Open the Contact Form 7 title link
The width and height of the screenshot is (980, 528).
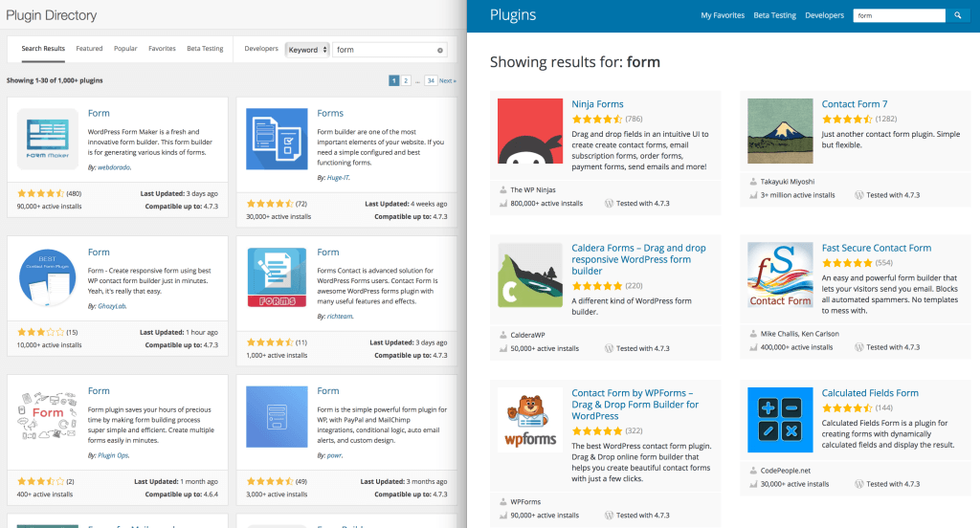855,104
